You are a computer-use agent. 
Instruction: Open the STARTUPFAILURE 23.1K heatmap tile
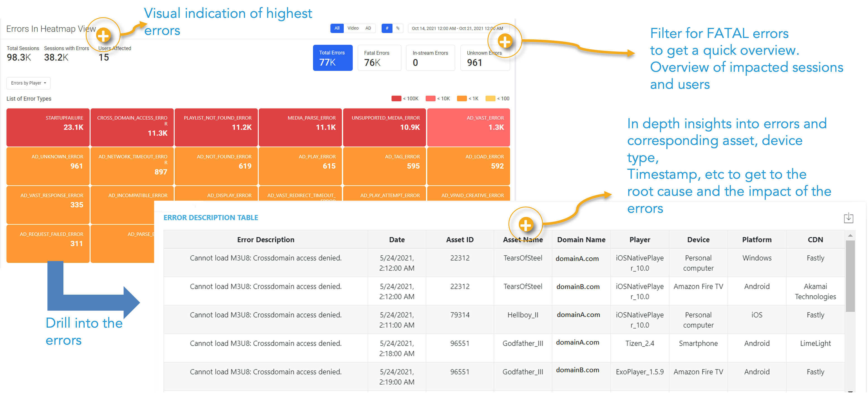tap(48, 127)
